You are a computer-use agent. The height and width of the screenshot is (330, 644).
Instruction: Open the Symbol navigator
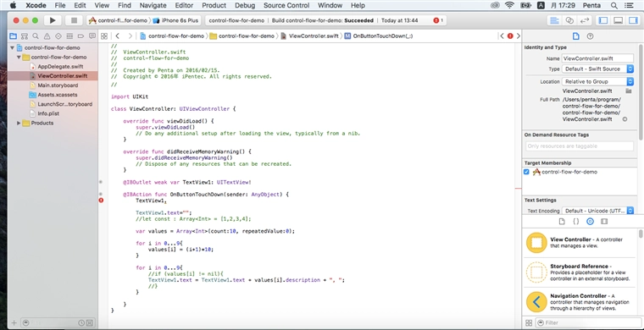coord(25,36)
